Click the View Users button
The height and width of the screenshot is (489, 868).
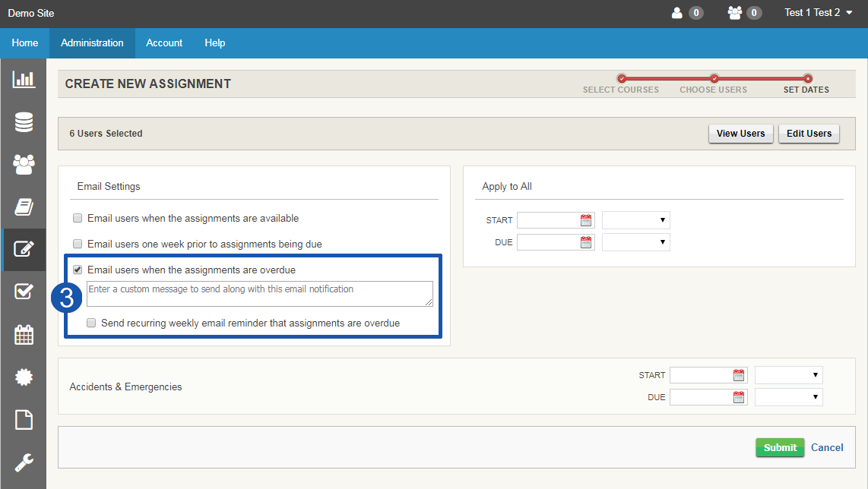(740, 133)
